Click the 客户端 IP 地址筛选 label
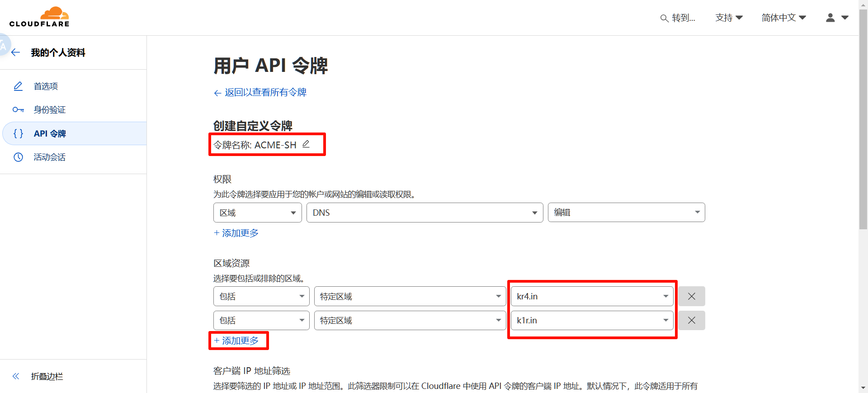The height and width of the screenshot is (393, 868). point(251,371)
